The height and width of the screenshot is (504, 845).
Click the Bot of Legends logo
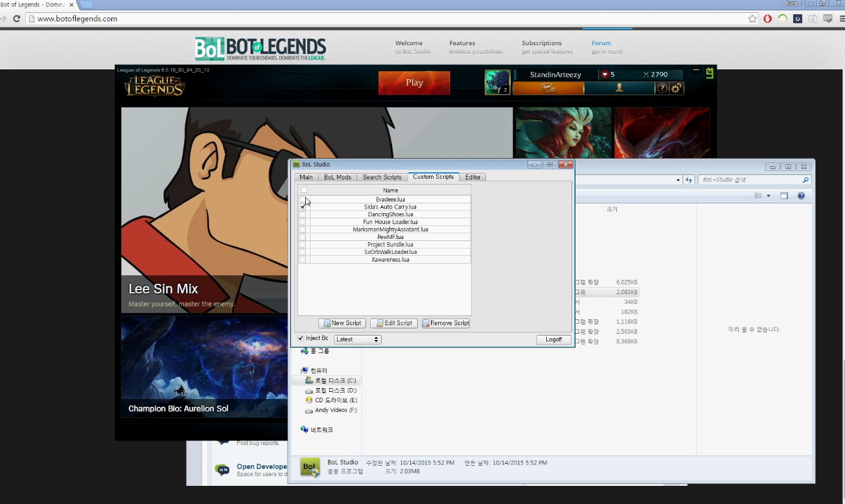260,49
